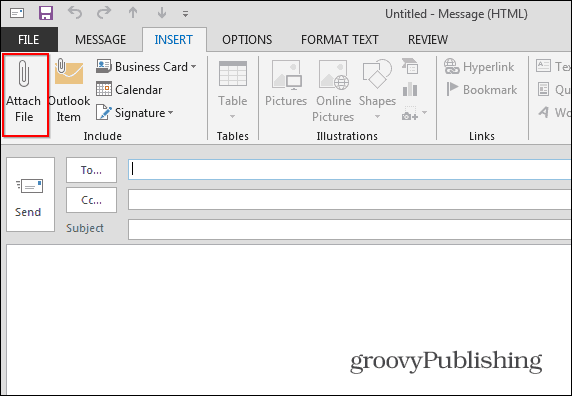Screen dimensions: 572x396
Task: Switch to the MESSAGE tab
Action: (x=100, y=39)
